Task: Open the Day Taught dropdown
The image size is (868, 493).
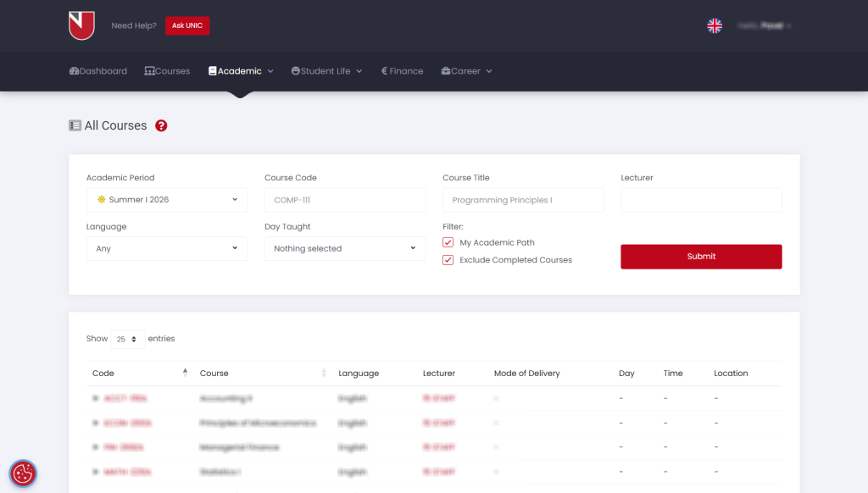Action: [345, 248]
